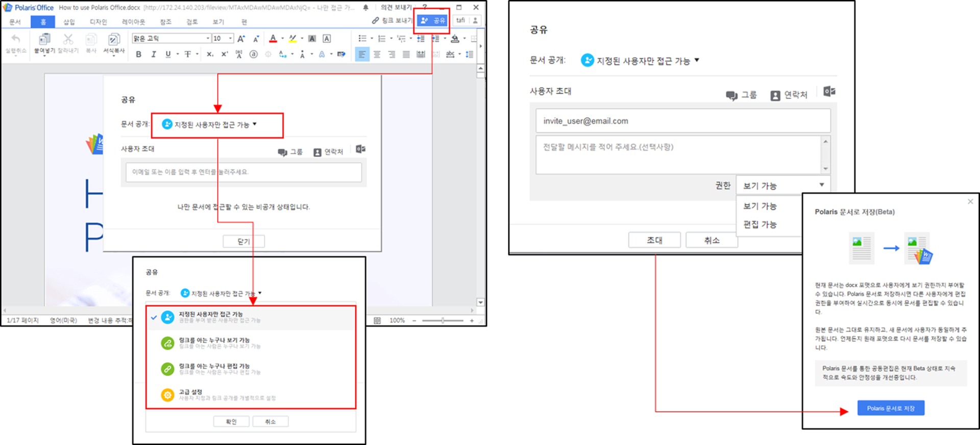The width and height of the screenshot is (980, 445).
Task: Insert a numbered list
Action: [382, 38]
